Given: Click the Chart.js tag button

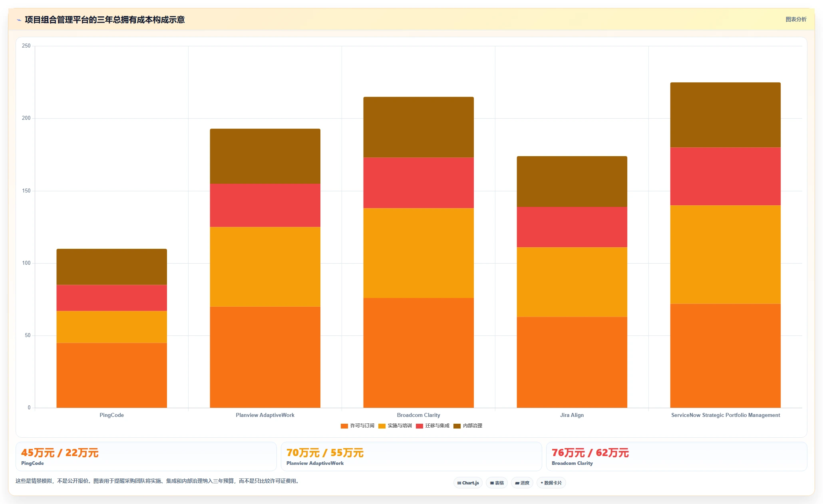Looking at the screenshot, I should 468,483.
